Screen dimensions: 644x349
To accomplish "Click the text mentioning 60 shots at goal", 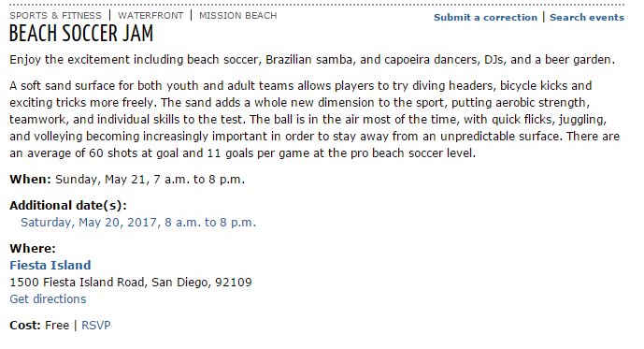I will tap(242, 153).
